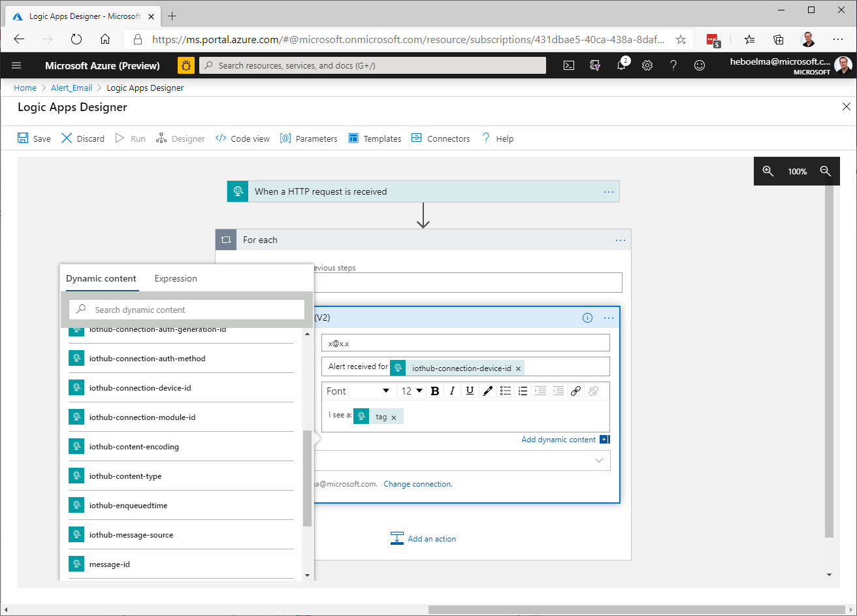Click the email recipient field x@x.x
The image size is (857, 616).
point(466,343)
